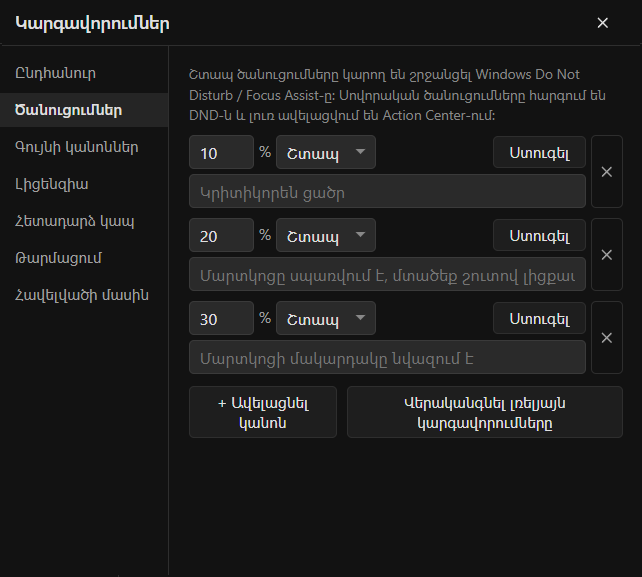Edit the 20 percent threshold field
The image size is (642, 577).
coord(222,235)
